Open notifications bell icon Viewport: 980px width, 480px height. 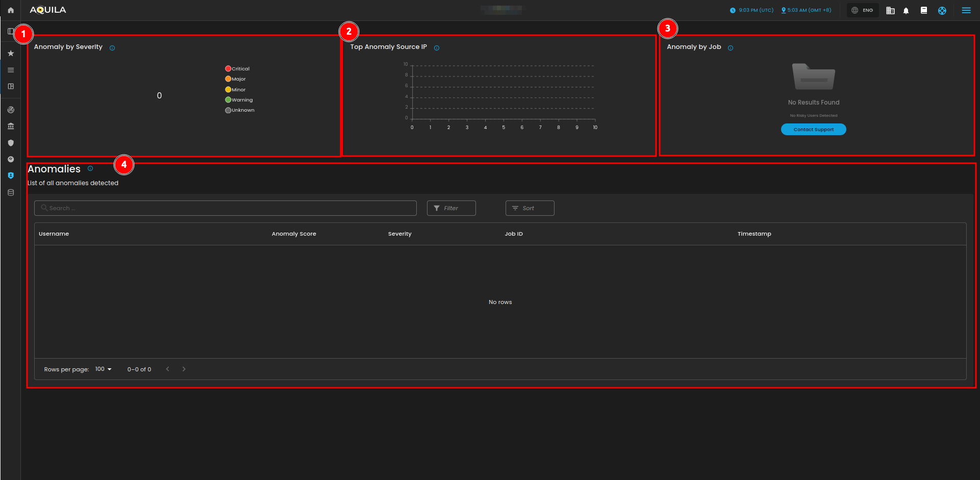pos(906,11)
